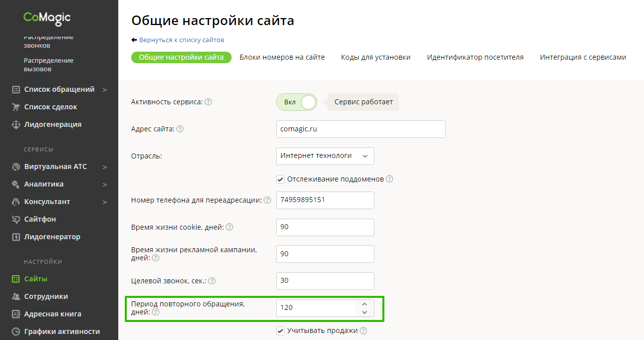Click the Консультант headset icon
The width and height of the screenshot is (644, 340).
[16, 202]
